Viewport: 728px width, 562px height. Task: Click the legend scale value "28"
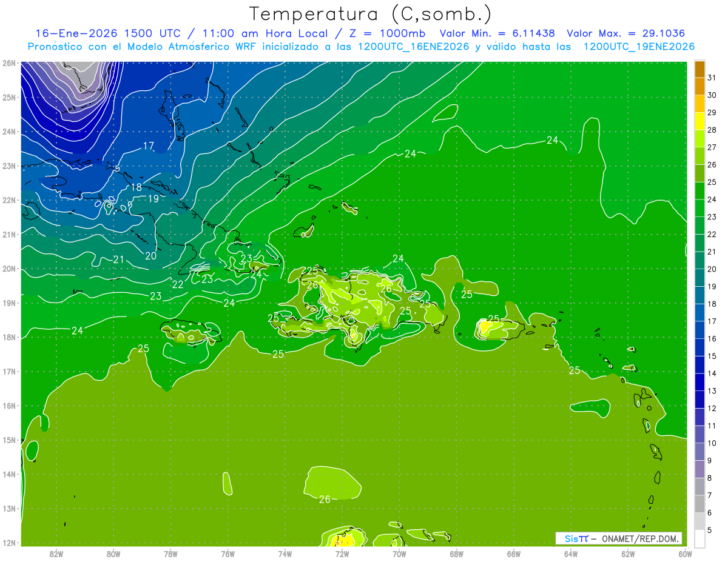tap(712, 130)
